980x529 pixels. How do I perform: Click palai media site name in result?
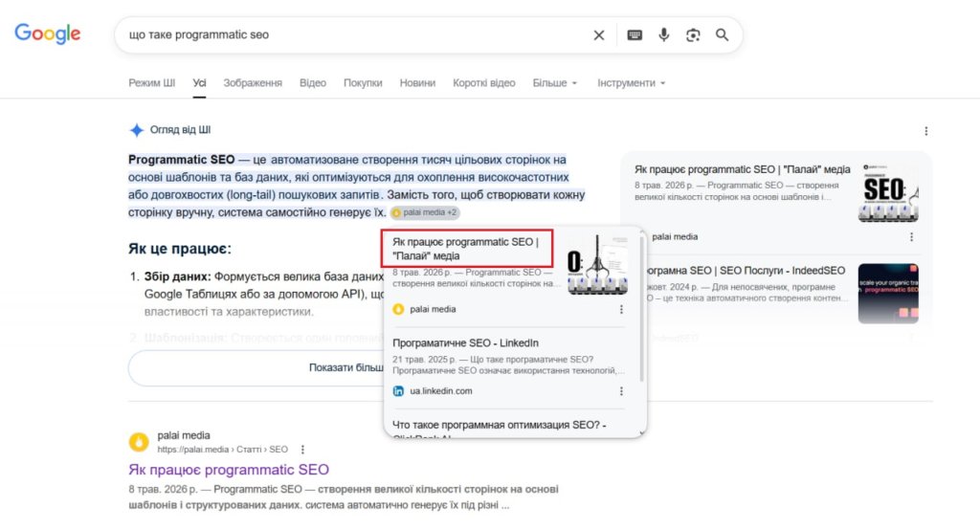click(x=184, y=435)
